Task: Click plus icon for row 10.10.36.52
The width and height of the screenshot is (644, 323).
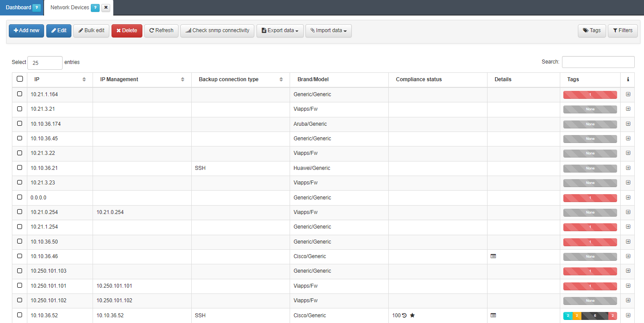Action: [628, 315]
